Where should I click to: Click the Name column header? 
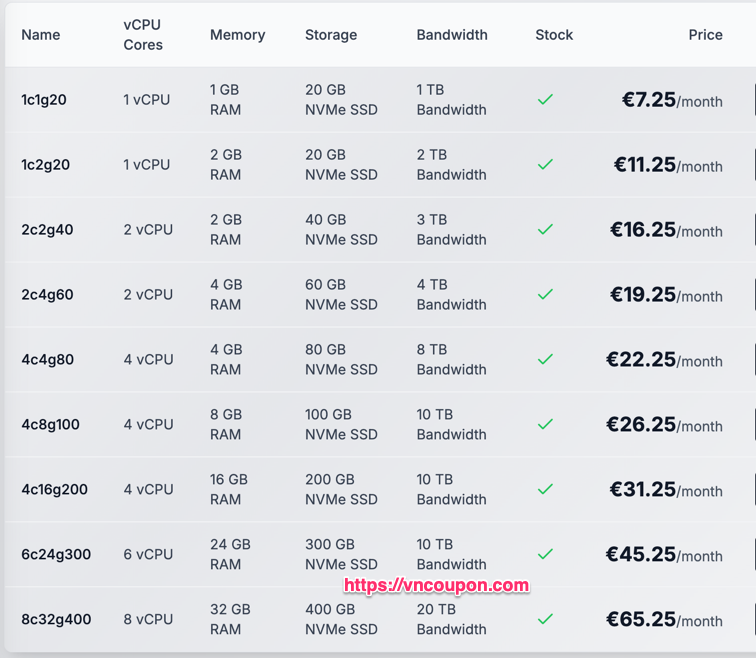41,35
